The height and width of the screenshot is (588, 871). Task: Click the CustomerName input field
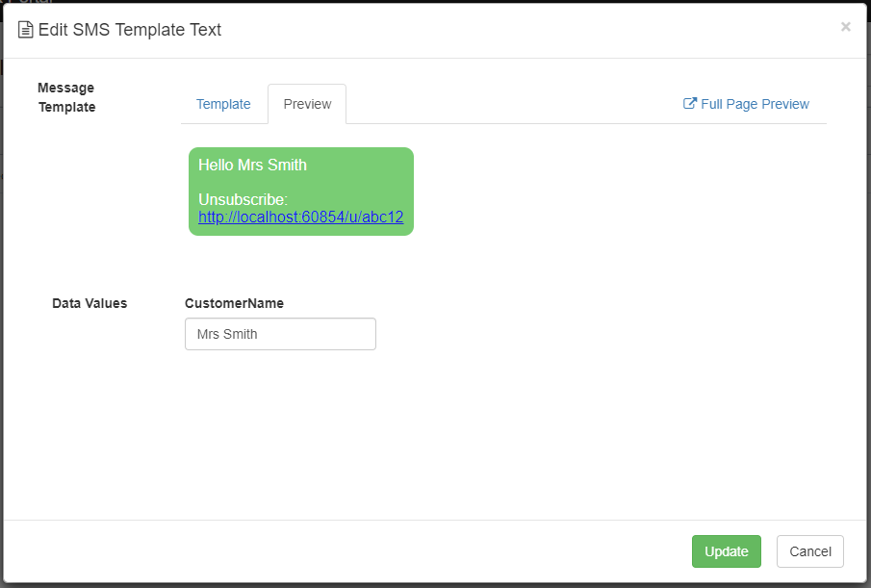(280, 334)
